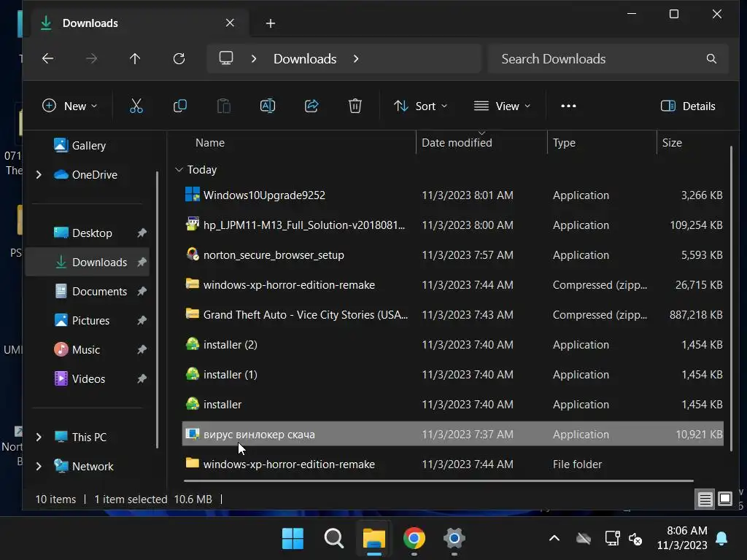
Task: Sort by Size column header
Action: (x=672, y=142)
